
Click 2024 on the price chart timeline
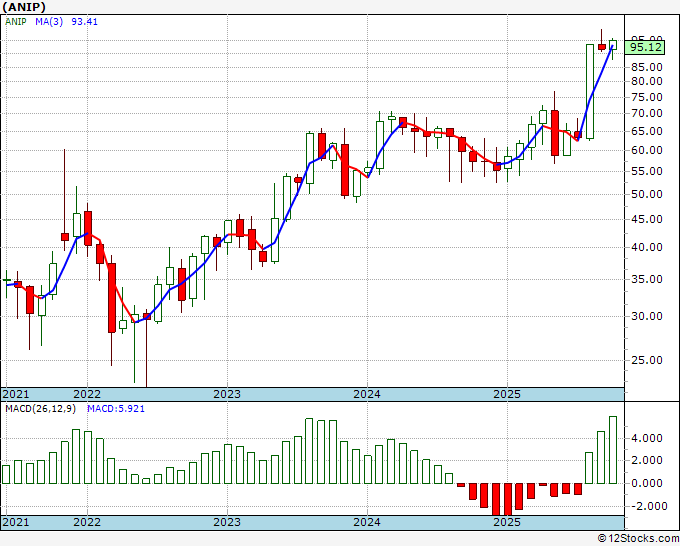point(367,394)
